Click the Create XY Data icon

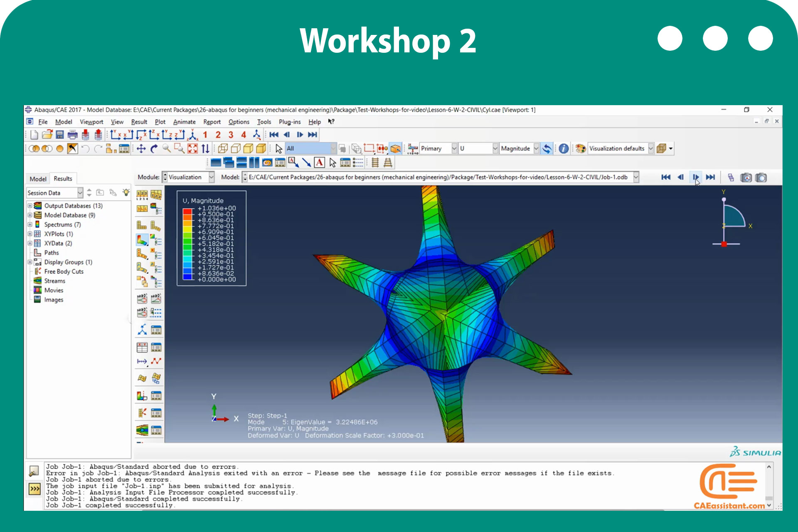[x=142, y=347]
